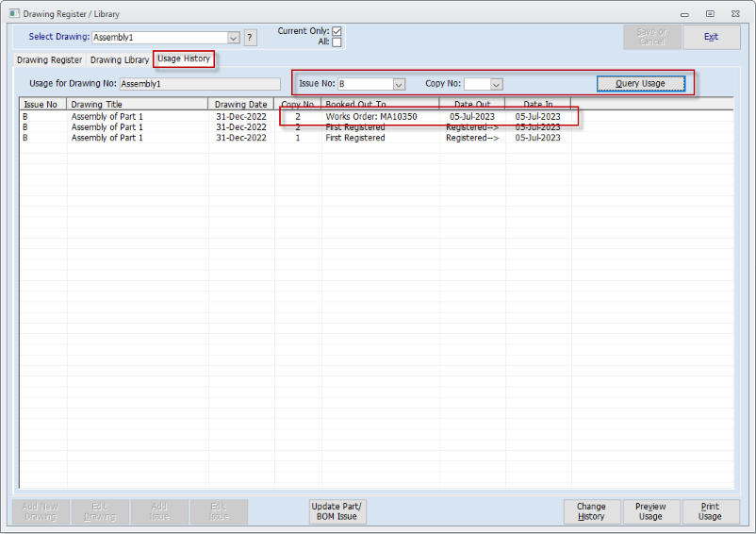The width and height of the screenshot is (756, 534).
Task: Click the Usage for Drawing No field
Action: (199, 84)
